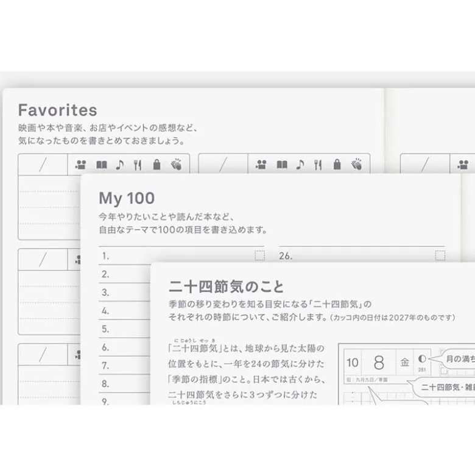Image resolution: width=475 pixels, height=476 pixels.
Task: Click the month number 10 in sample calendar
Action: [352, 363]
